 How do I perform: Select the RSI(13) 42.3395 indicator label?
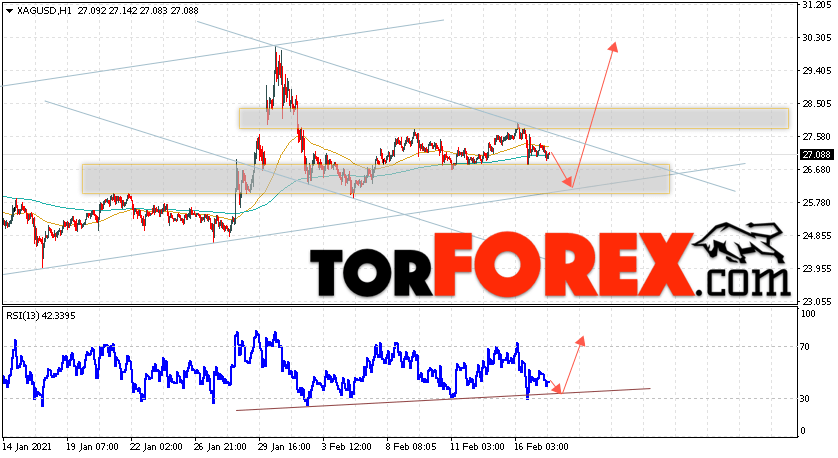click(41, 316)
